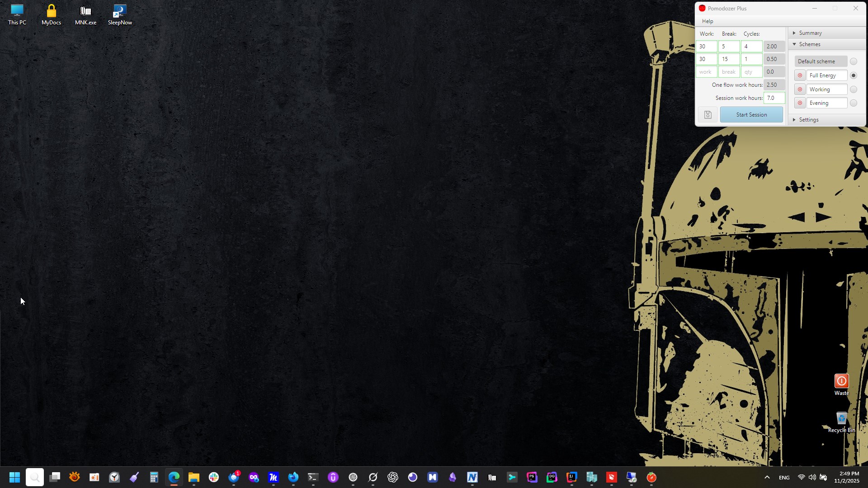Image resolution: width=868 pixels, height=488 pixels.
Task: Expand the Summary section
Action: click(x=810, y=33)
